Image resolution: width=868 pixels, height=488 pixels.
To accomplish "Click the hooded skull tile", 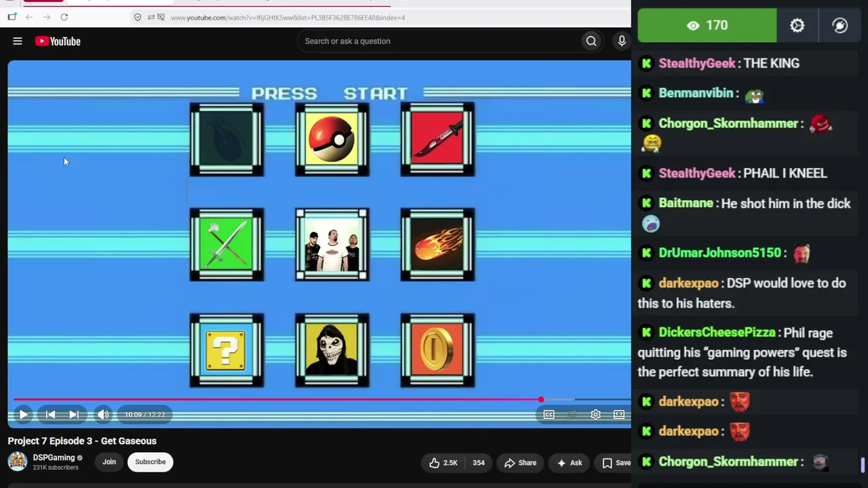I will 332,350.
